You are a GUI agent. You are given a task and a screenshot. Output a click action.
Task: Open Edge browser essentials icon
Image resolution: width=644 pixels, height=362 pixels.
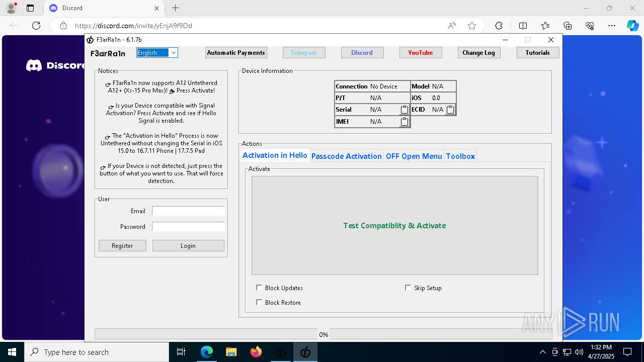590,26
